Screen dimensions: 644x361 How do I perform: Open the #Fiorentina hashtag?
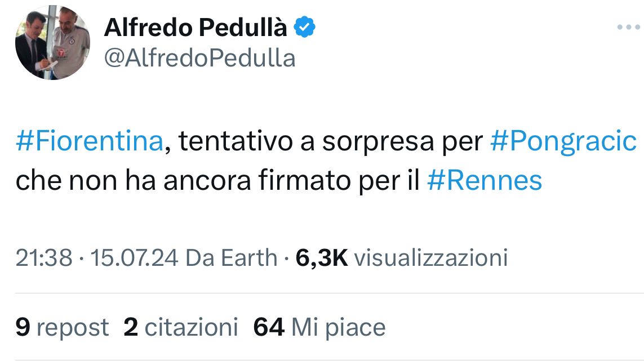pyautogui.click(x=89, y=142)
